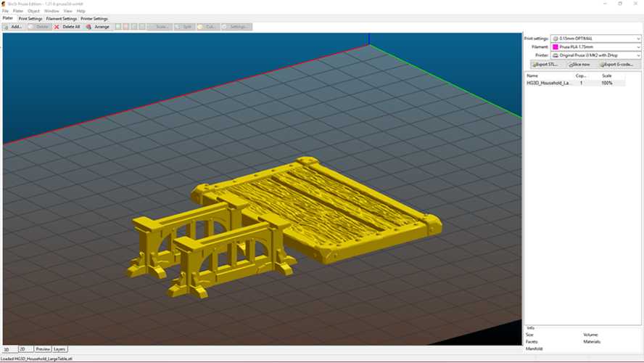Click the green plus more-copies icon
This screenshot has height=363, width=644.
click(118, 27)
